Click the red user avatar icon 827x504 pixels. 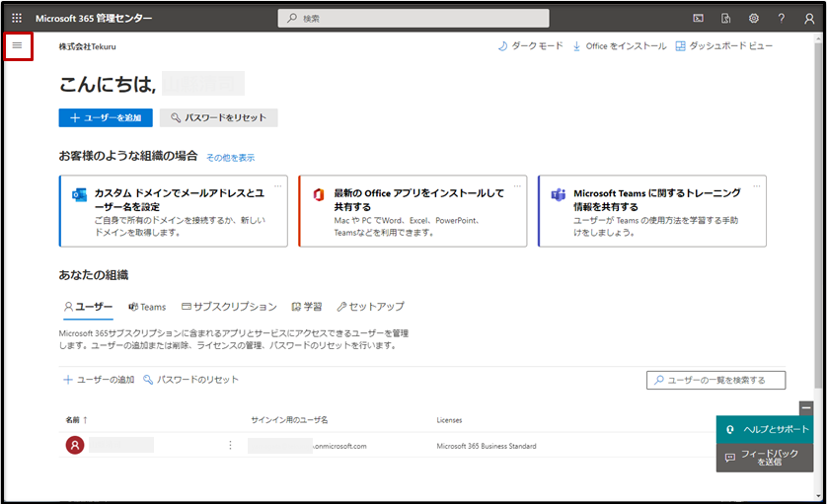pos(75,446)
